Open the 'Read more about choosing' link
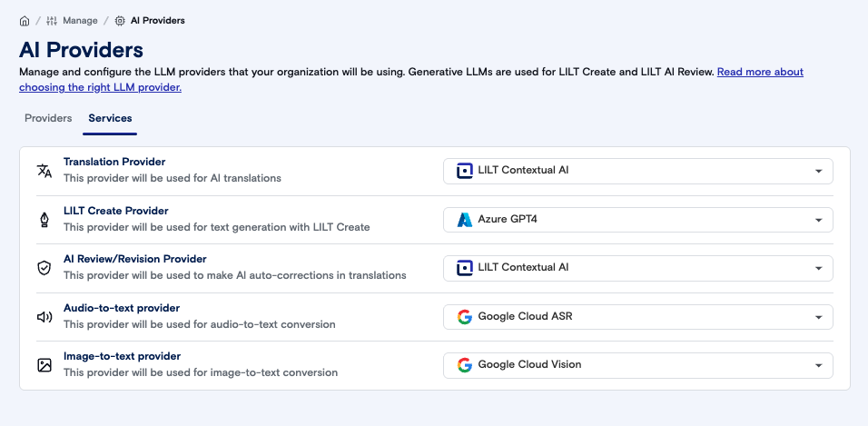Image resolution: width=868 pixels, height=426 pixels. click(760, 72)
